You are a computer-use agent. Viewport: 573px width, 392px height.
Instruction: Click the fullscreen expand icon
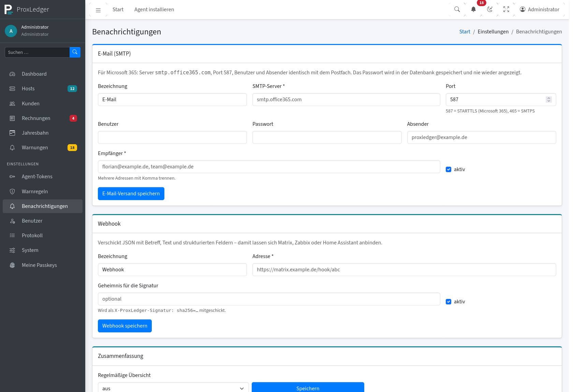pos(506,10)
